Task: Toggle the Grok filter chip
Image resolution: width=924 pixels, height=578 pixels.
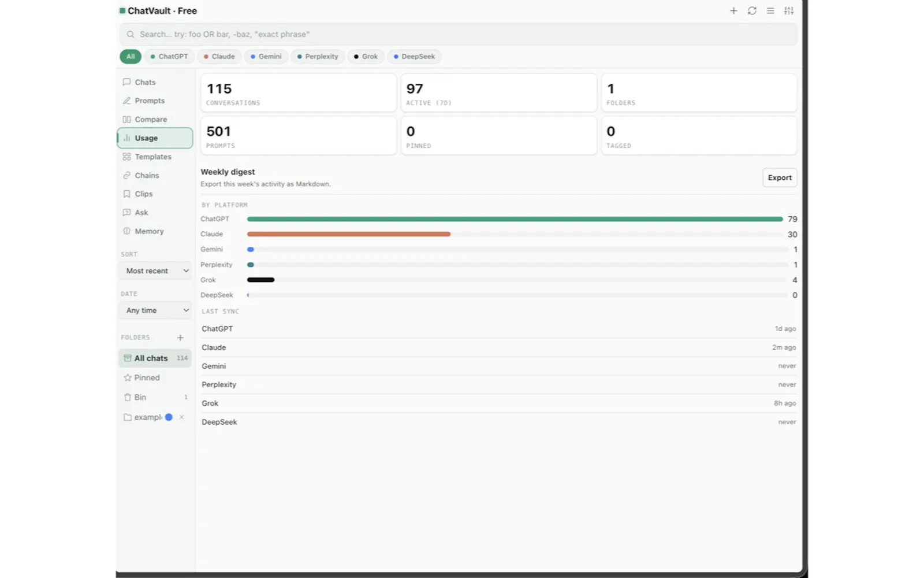Action: tap(366, 57)
